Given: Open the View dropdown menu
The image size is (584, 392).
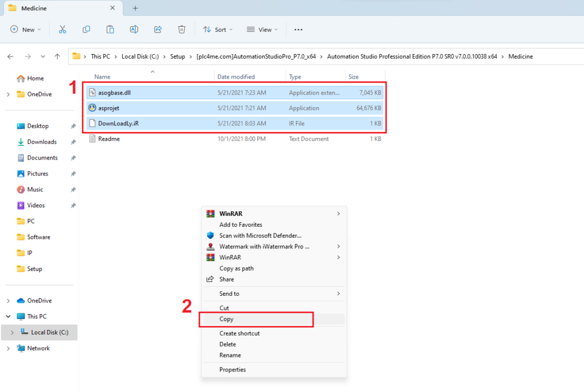Looking at the screenshot, I should [262, 30].
